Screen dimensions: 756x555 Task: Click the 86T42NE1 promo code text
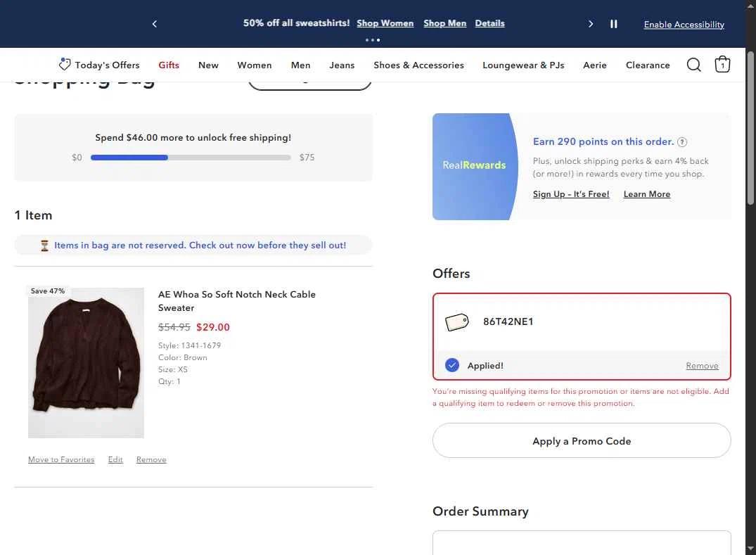508,321
